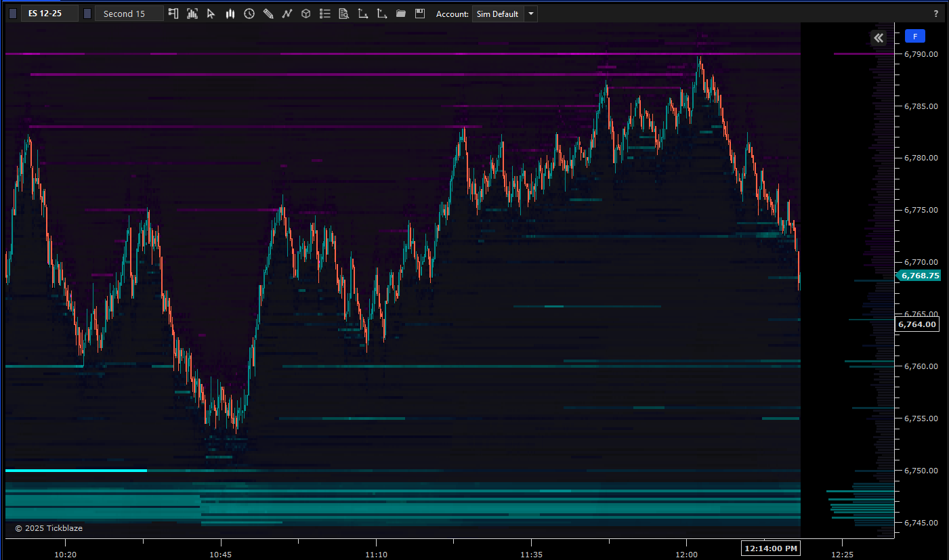Click the double-chevron collapse button
The width and height of the screenshot is (949, 560).
point(879,38)
